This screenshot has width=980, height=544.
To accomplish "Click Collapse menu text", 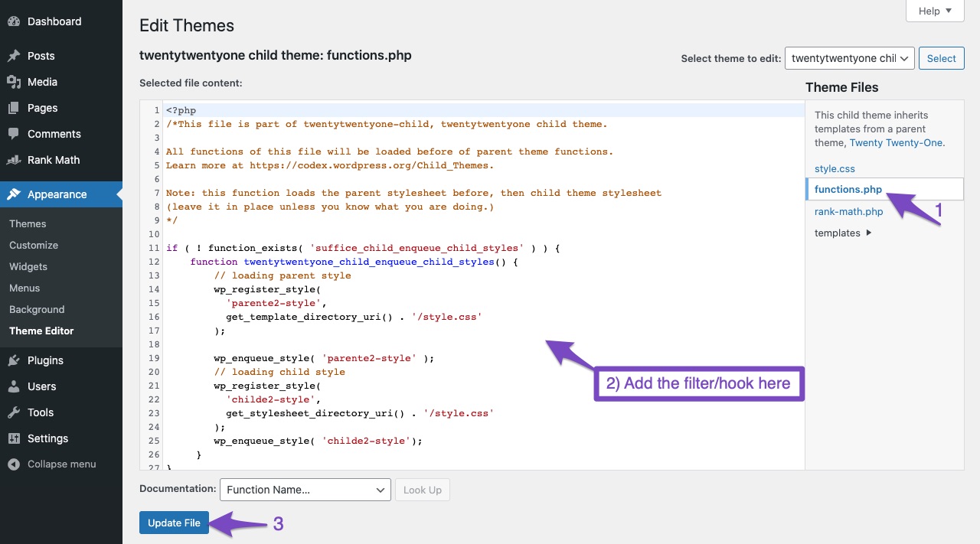I will click(x=62, y=464).
